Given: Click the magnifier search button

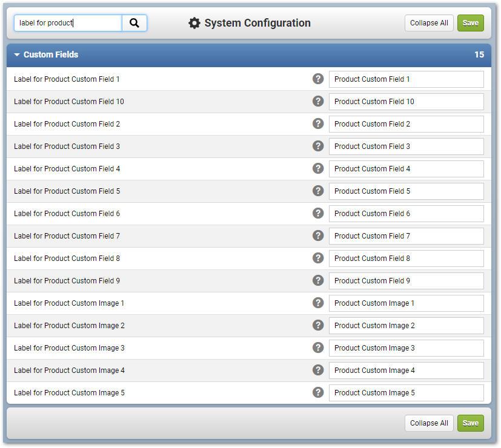Looking at the screenshot, I should 134,23.
